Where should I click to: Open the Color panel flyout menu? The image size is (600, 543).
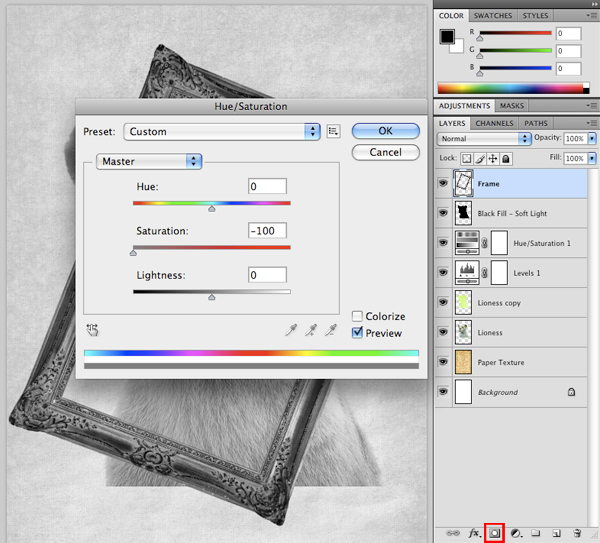591,16
